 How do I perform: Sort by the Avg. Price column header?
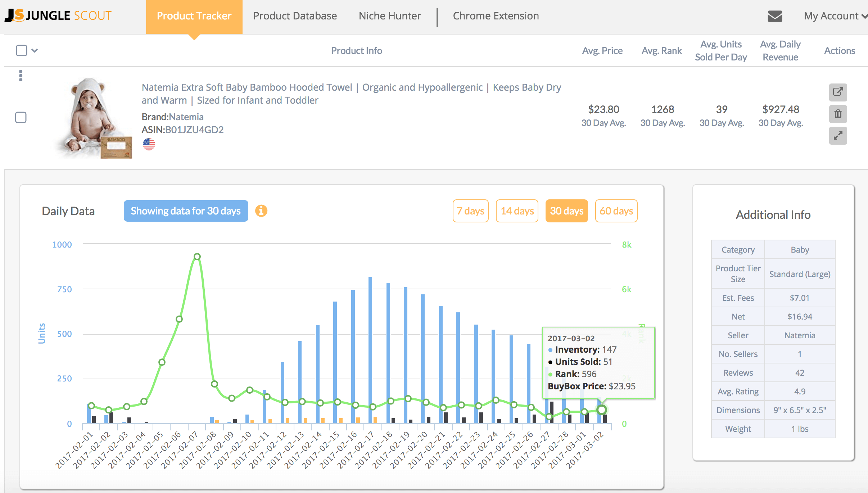click(x=602, y=50)
